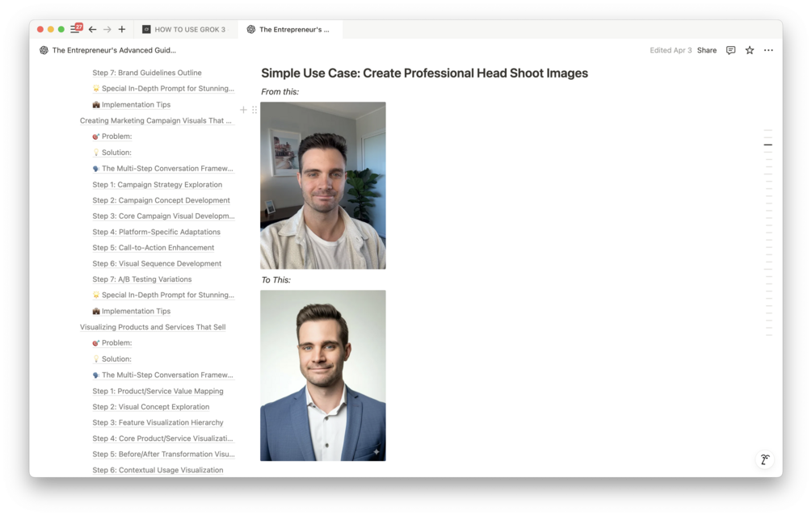Jump to active section in page minimap
The image size is (812, 516).
[768, 145]
